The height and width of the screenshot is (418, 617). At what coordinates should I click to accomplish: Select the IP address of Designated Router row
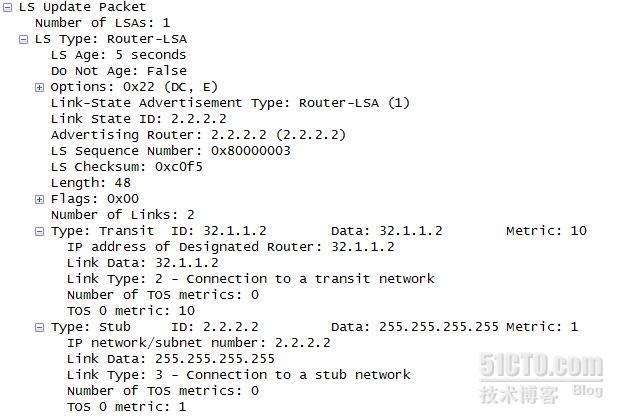click(231, 247)
